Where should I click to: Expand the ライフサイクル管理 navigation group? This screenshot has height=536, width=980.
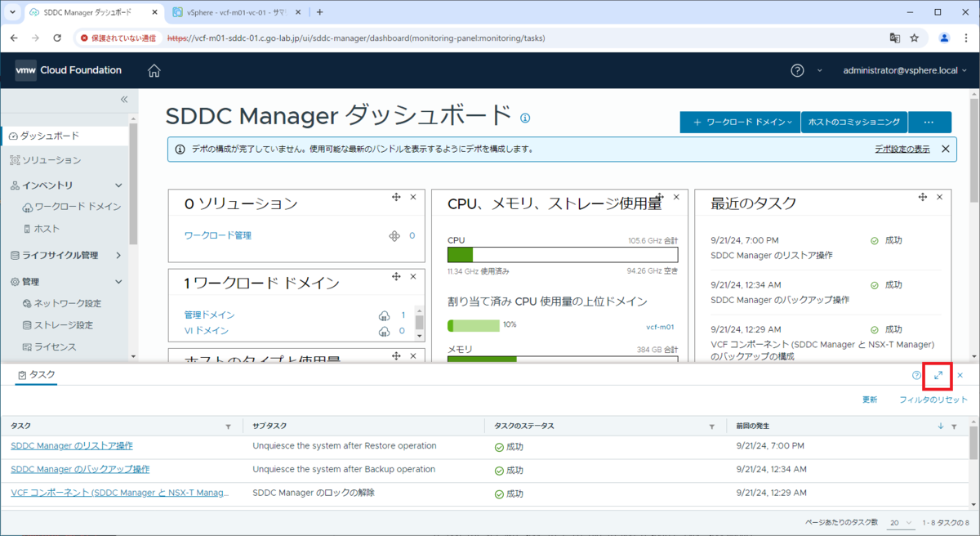(118, 255)
